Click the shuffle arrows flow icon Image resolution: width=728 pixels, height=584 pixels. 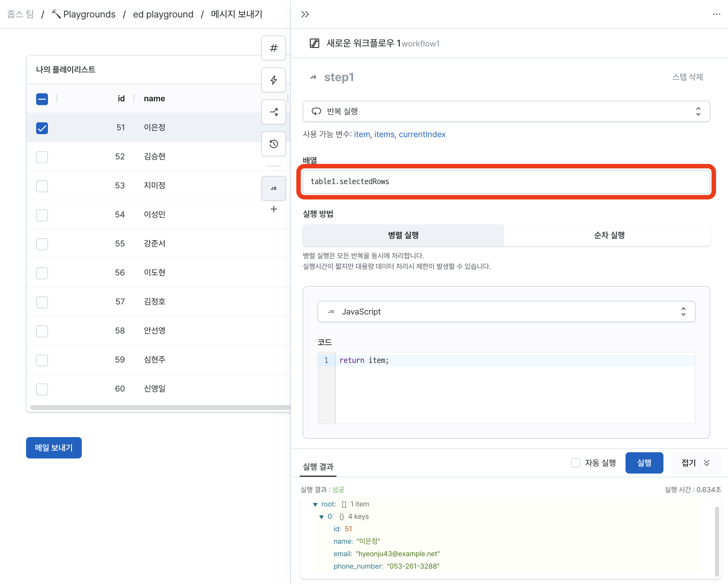pos(273,112)
